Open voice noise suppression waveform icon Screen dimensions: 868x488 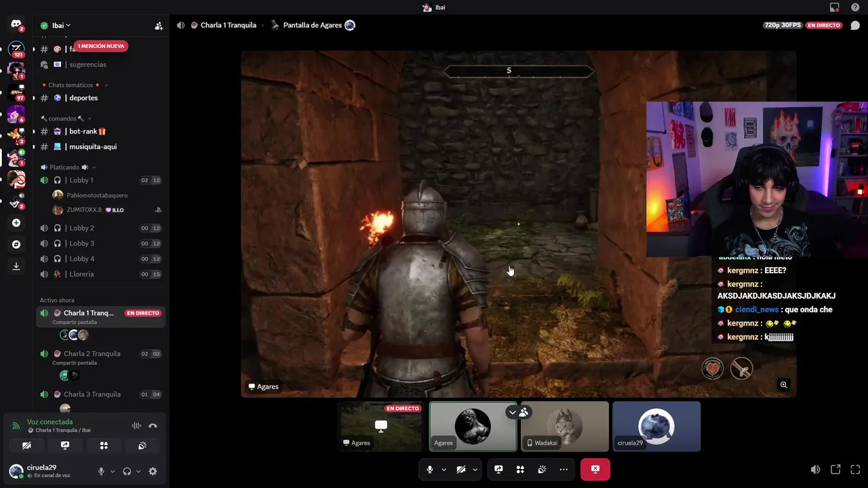point(136,426)
